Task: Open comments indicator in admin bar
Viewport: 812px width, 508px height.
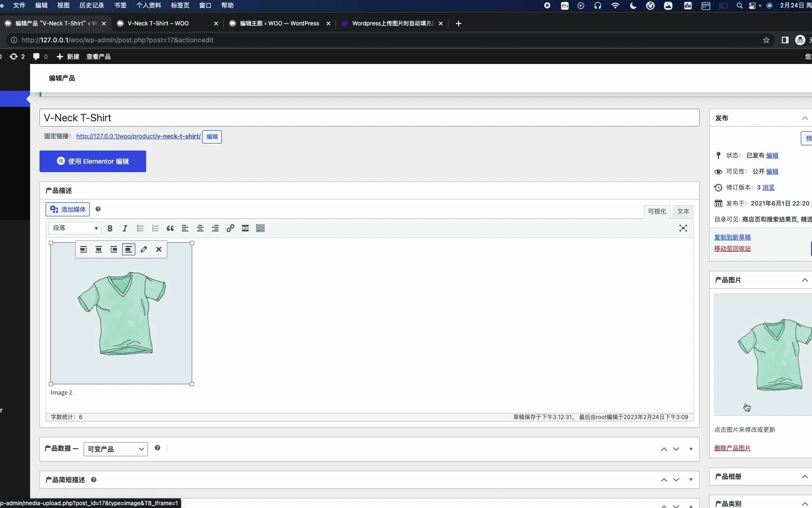Action: click(40, 56)
